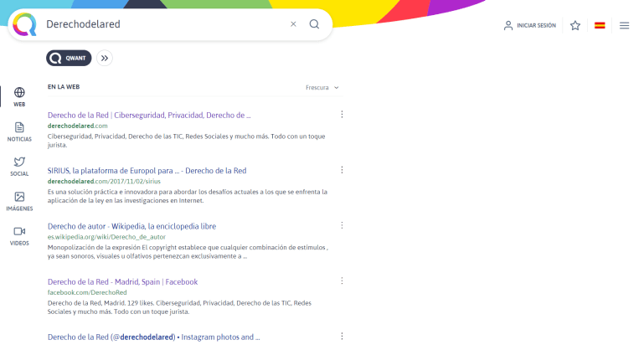Click the 'Madrid. 129 likes' snippet
Screen dimensions: 644x345
[179, 307]
